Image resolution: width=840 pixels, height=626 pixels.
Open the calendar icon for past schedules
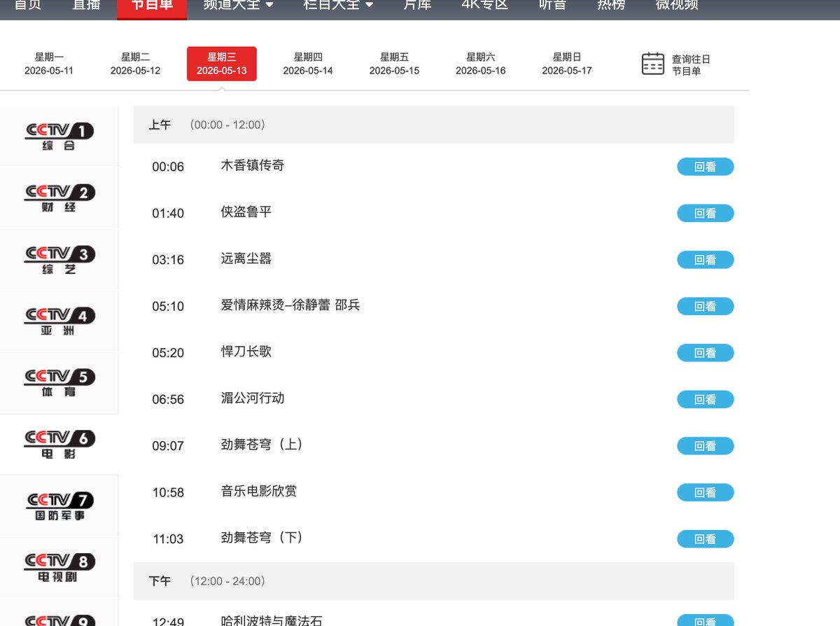click(652, 64)
